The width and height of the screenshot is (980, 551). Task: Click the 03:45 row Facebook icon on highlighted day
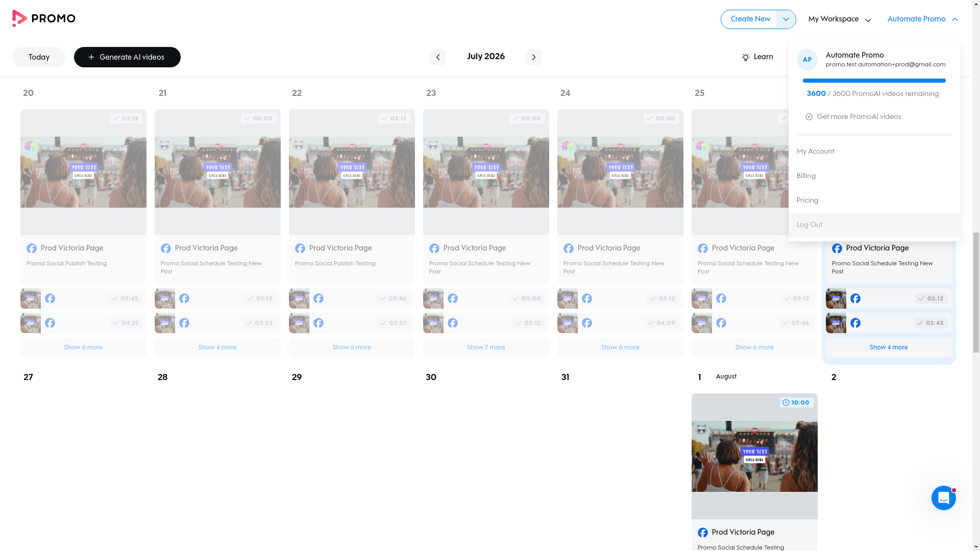point(855,323)
